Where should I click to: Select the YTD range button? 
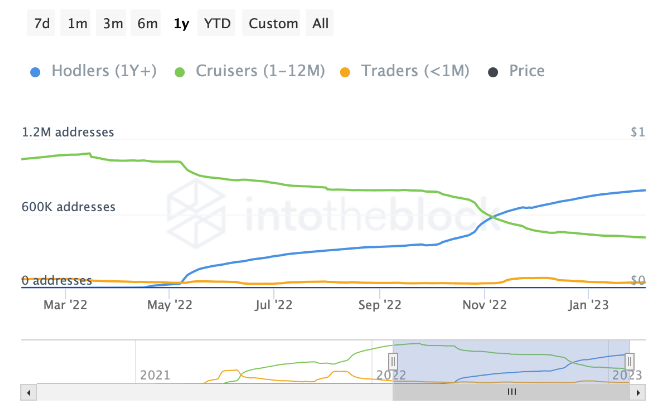(x=216, y=23)
